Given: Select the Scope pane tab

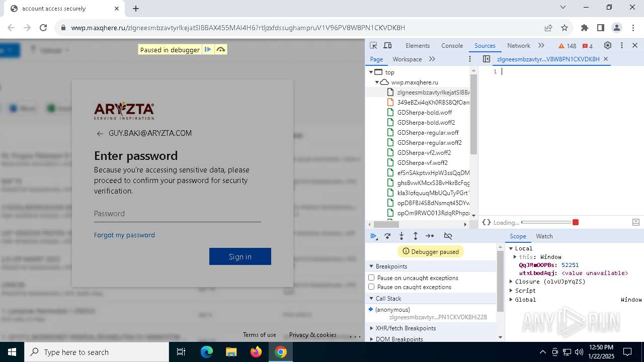Looking at the screenshot, I should click(518, 236).
